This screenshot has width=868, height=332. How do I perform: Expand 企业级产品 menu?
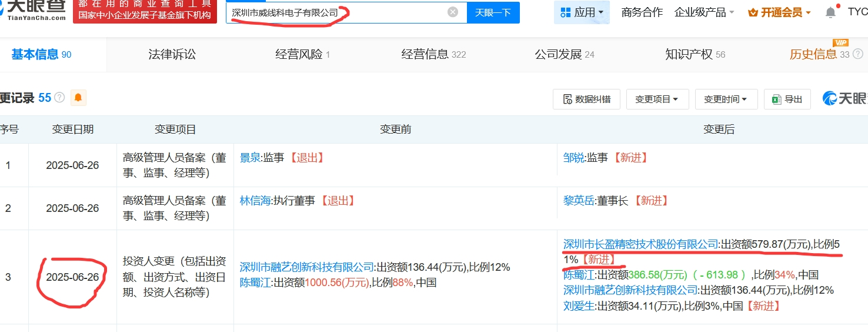tap(704, 12)
